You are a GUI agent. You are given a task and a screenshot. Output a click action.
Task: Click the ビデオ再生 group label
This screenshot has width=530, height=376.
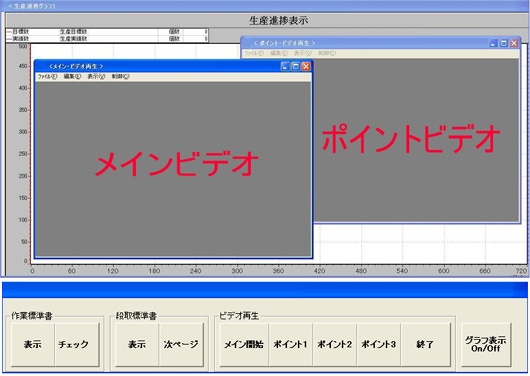coord(239,316)
